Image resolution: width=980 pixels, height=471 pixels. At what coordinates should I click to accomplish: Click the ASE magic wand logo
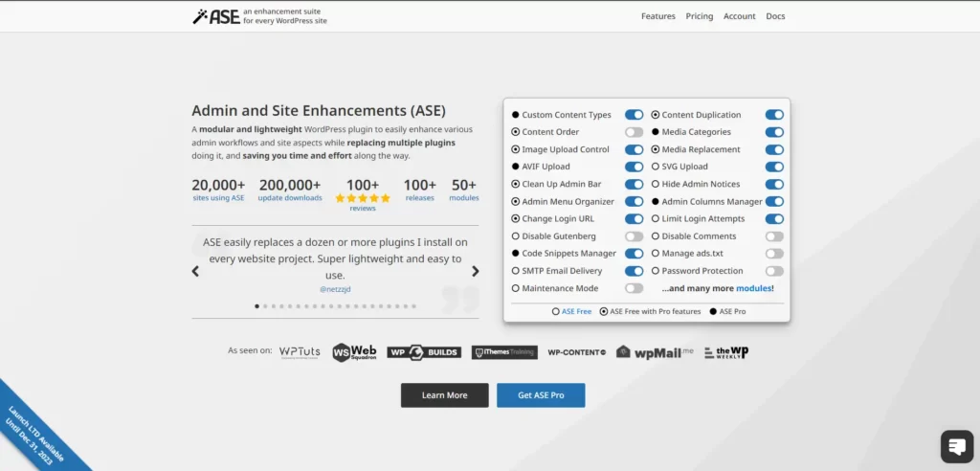tap(216, 16)
